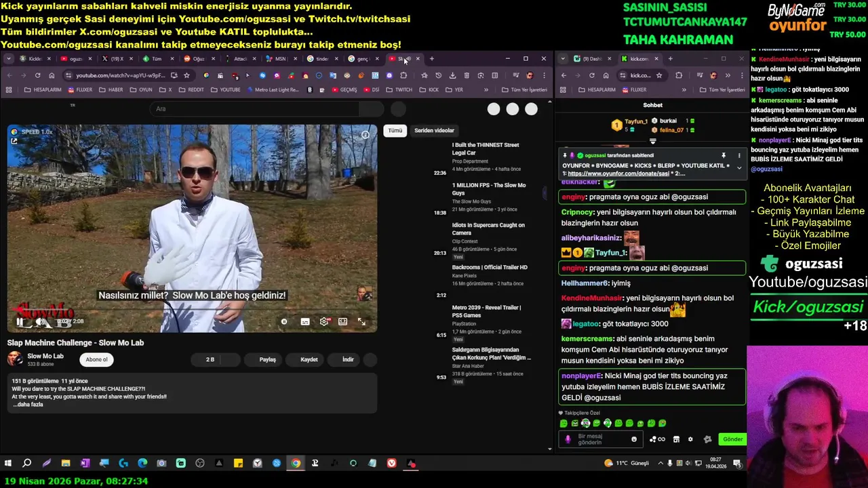The height and width of the screenshot is (488, 868).
Task: Like the video showing 2 B
Action: pos(205,359)
